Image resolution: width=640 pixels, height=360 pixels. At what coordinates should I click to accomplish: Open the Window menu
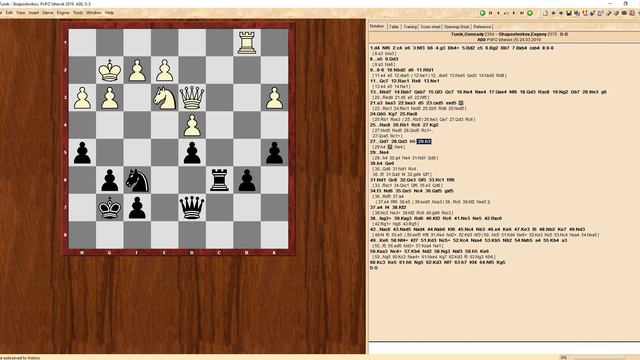click(x=93, y=13)
